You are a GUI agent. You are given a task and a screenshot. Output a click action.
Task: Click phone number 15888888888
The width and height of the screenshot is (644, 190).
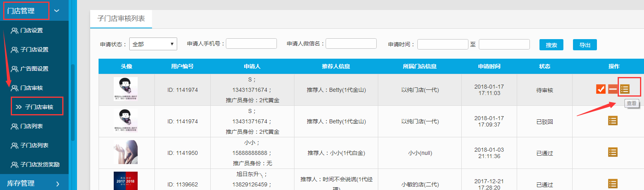[x=250, y=153]
